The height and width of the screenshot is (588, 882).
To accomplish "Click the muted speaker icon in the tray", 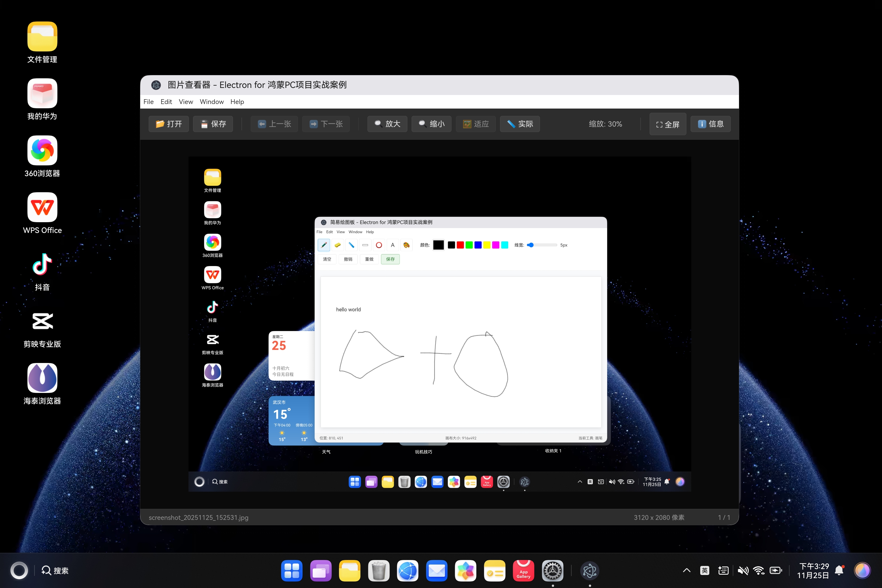I will pos(743,571).
